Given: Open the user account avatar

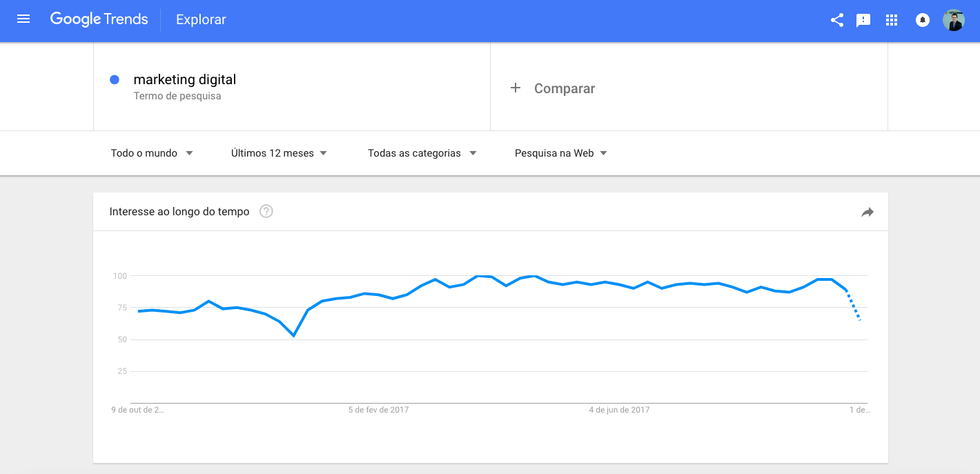Looking at the screenshot, I should (954, 20).
